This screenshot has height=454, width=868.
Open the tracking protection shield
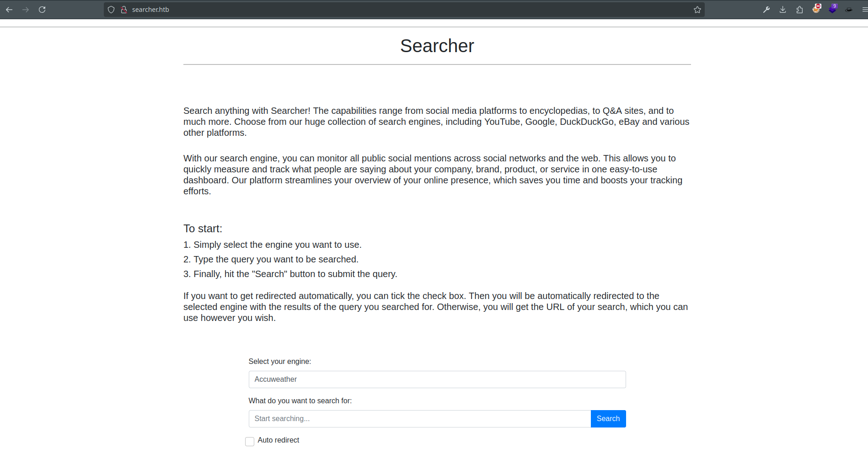coord(111,10)
